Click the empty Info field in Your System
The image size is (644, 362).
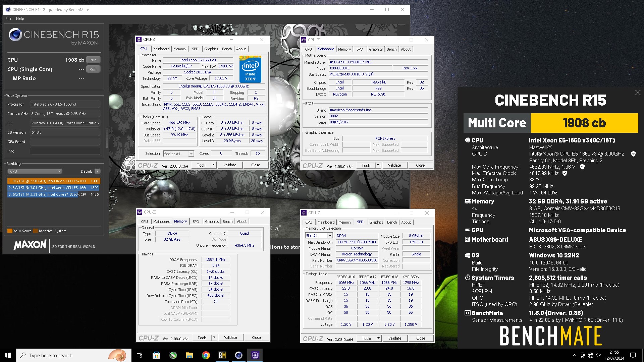pos(65,151)
